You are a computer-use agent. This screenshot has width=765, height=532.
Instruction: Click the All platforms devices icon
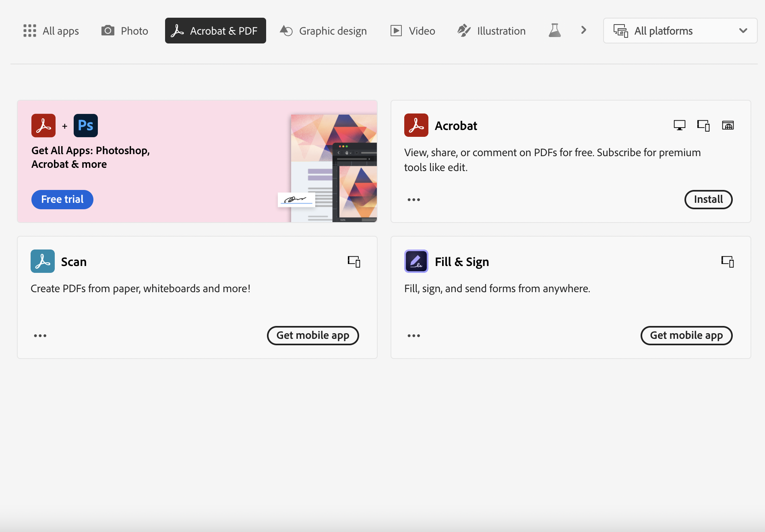620,31
